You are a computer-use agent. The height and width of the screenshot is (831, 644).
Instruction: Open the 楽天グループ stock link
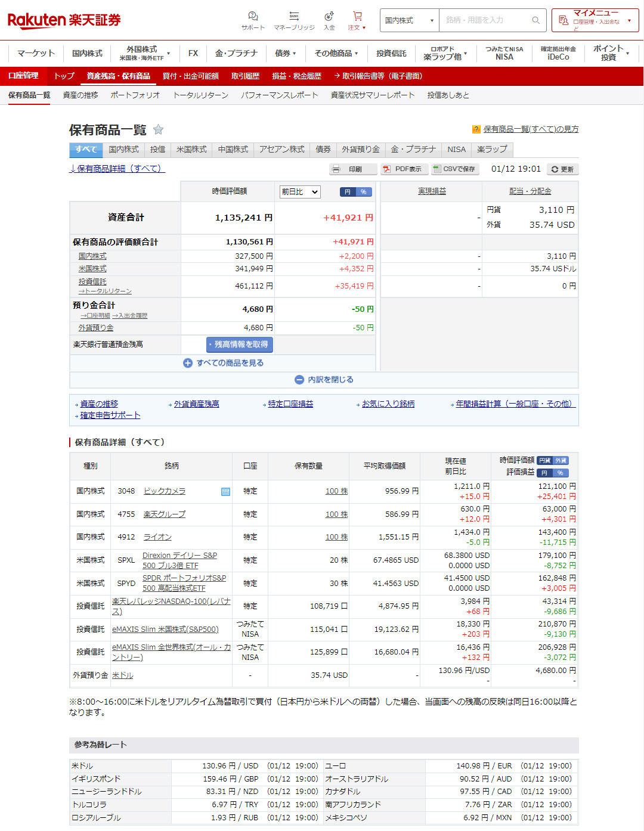165,514
